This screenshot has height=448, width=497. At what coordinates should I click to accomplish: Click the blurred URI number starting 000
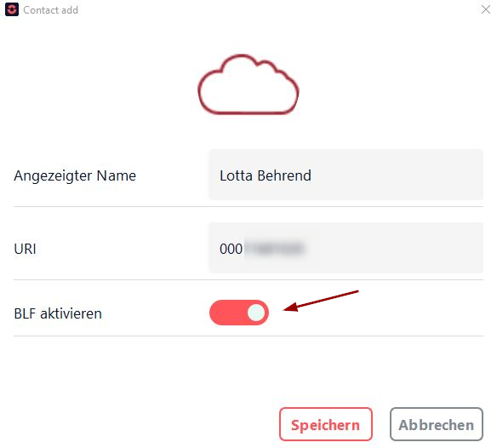coord(262,249)
